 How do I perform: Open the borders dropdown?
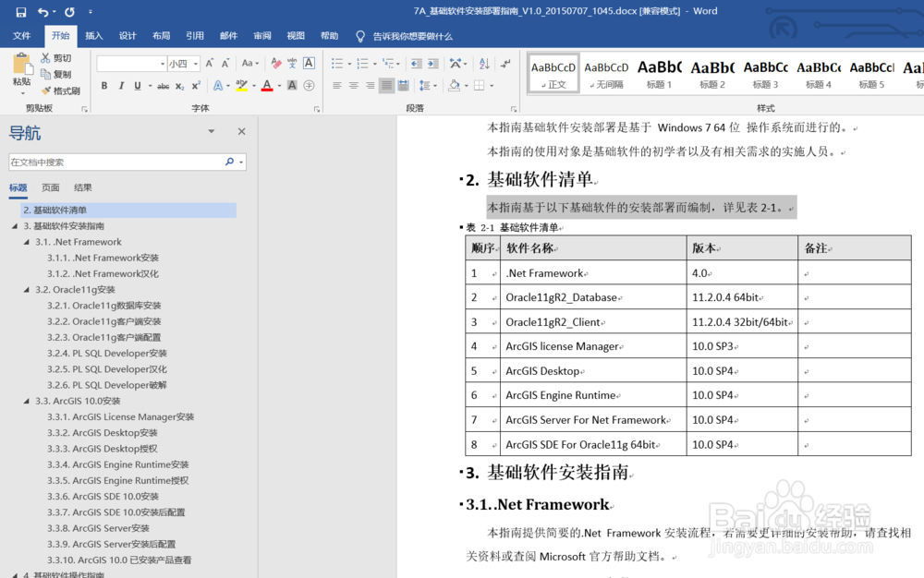[491, 86]
